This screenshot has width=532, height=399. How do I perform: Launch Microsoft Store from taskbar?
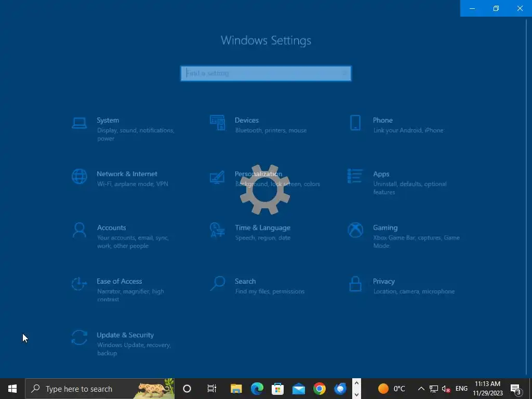click(x=278, y=389)
